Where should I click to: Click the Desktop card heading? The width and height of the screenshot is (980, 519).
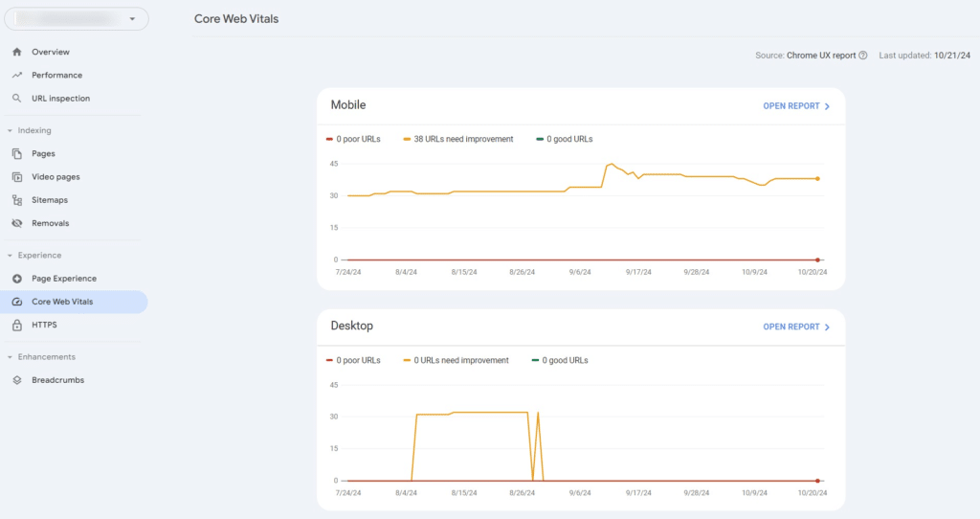coord(352,326)
